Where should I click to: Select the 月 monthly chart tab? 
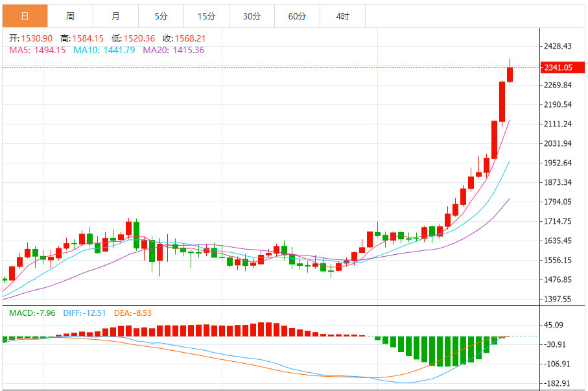coord(115,16)
